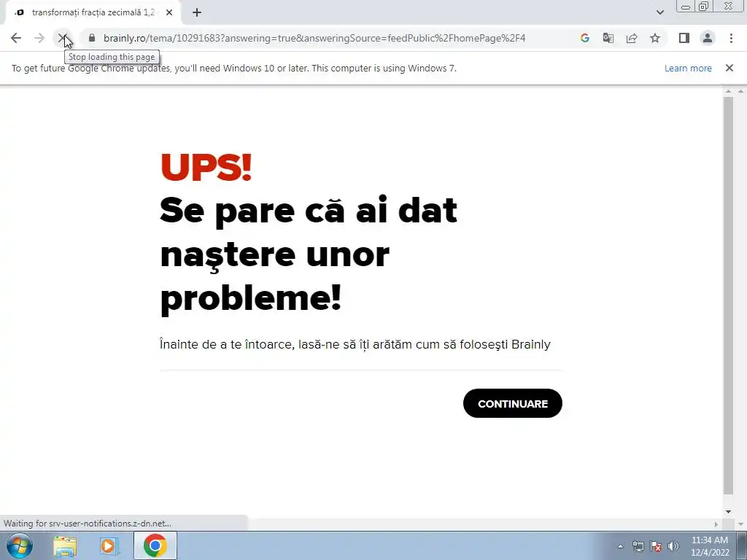Open the Chrome side panel
The width and height of the screenshot is (747, 560).
pos(684,38)
